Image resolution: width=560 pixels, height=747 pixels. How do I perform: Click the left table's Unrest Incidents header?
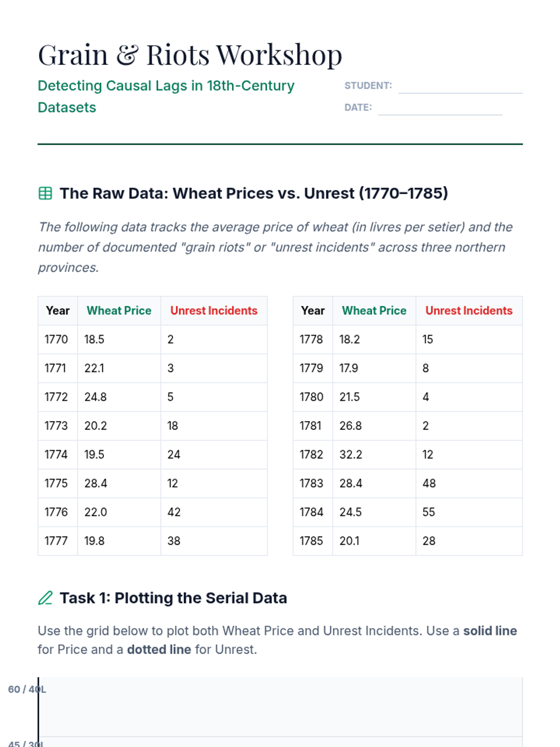click(x=214, y=311)
